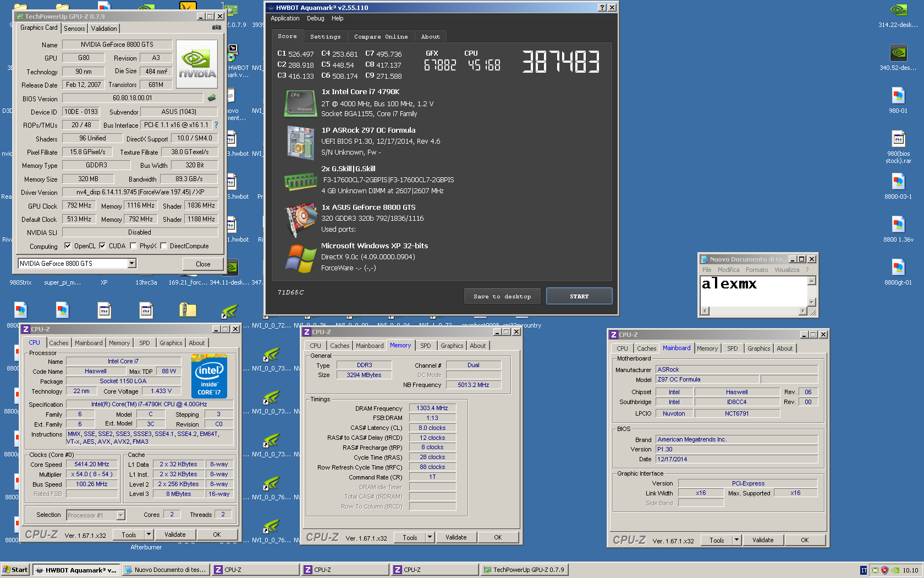Open Graphics tab in CPU-Z Mainboard window
The width and height of the screenshot is (924, 578).
click(x=759, y=348)
